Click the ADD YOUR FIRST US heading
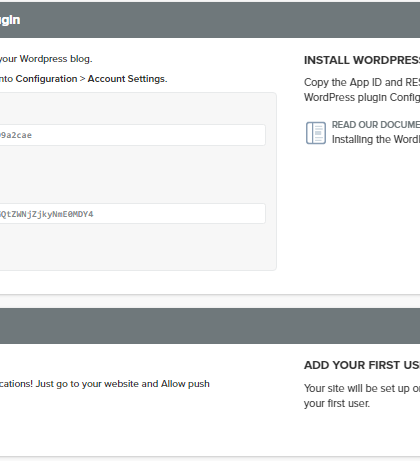The width and height of the screenshot is (420, 461). coord(362,365)
